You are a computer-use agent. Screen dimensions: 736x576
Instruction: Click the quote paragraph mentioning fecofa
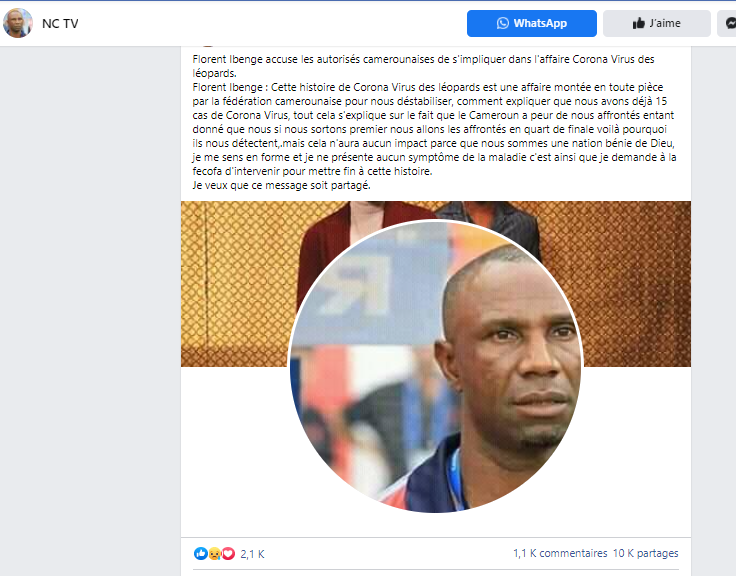tap(434, 129)
